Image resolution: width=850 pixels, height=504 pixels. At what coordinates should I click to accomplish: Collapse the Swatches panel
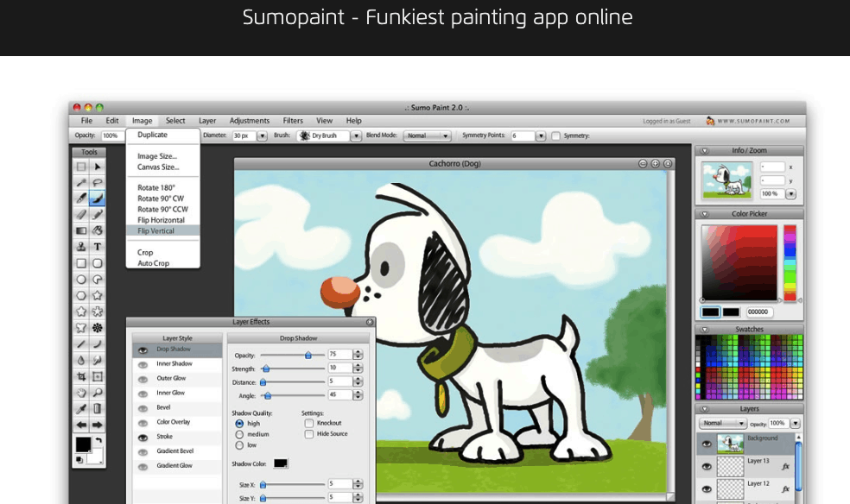pyautogui.click(x=705, y=330)
